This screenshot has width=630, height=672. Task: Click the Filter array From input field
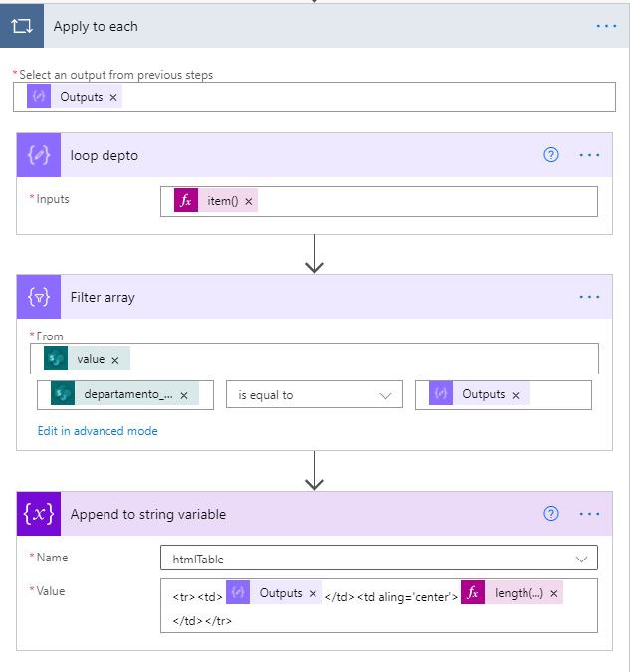tap(315, 358)
